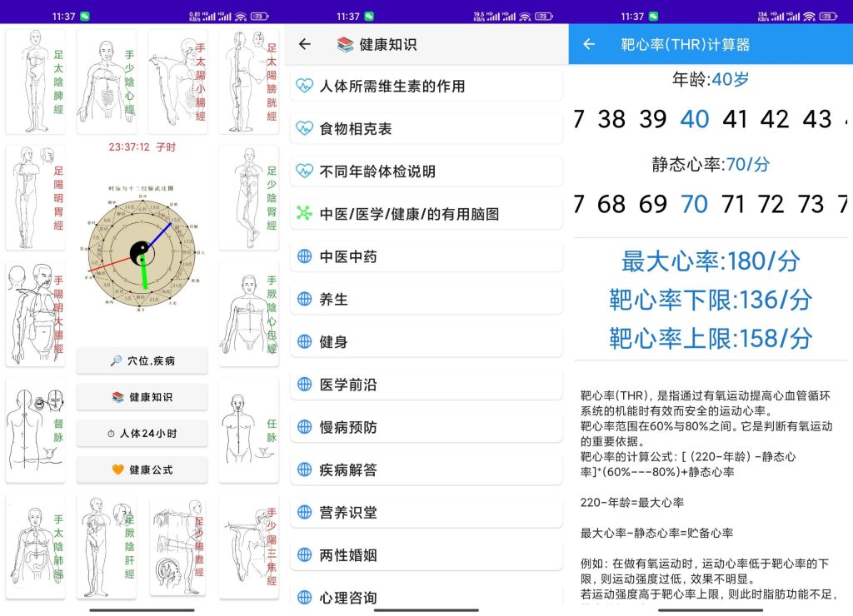Viewport: 853px width, 616px height.
Task: Open the 足厥陰肝經 meridian thumbnail
Action: tap(107, 546)
